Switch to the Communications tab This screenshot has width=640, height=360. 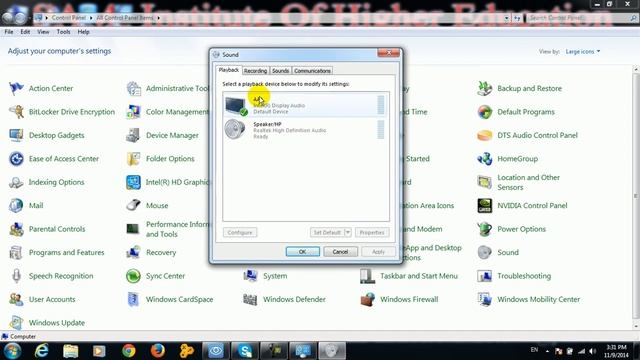point(312,71)
